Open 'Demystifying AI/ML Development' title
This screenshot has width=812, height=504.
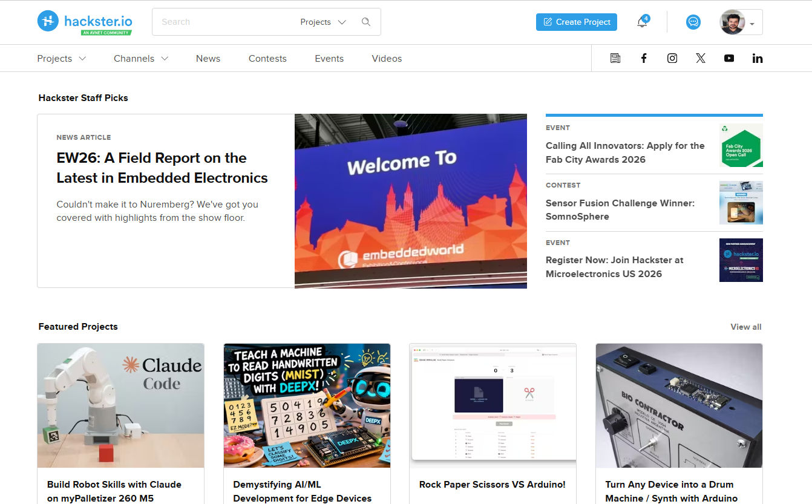pos(303,491)
